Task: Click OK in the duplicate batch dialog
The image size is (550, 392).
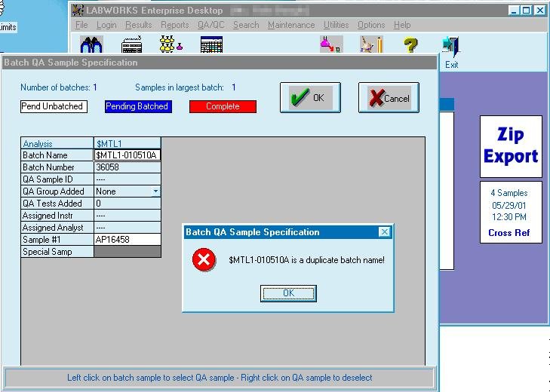Action: tap(288, 293)
